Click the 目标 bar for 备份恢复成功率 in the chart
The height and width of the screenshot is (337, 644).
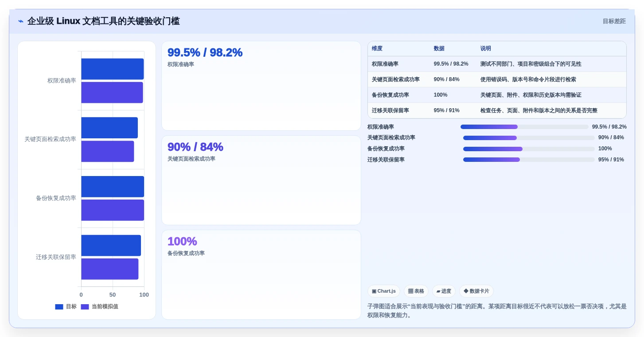pyautogui.click(x=113, y=187)
